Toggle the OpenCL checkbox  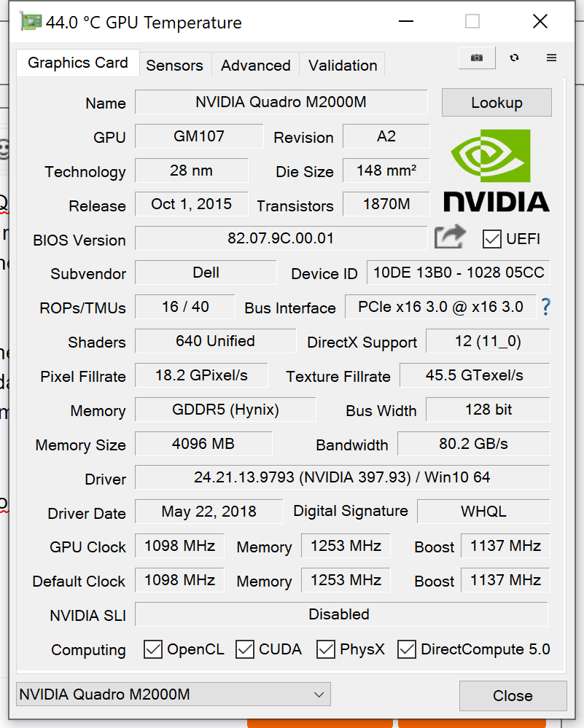pyautogui.click(x=153, y=649)
